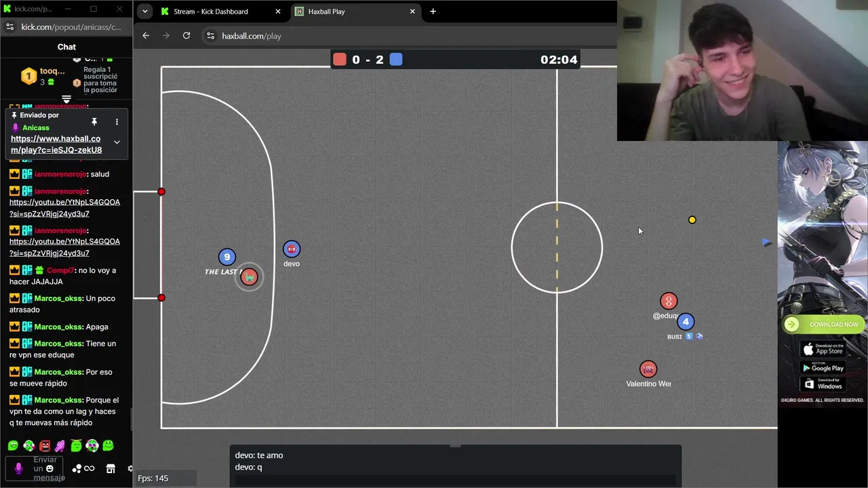
Task: Insert the first green smiling blob emote
Action: pos(13,446)
